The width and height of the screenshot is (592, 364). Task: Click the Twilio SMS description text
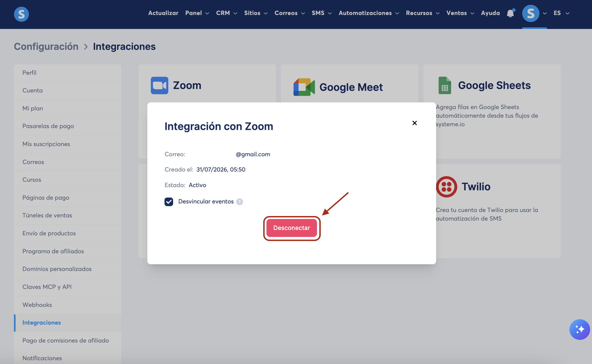pyautogui.click(x=487, y=214)
